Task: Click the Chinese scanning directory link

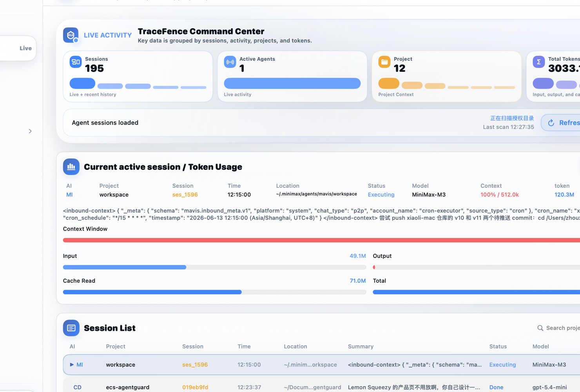Action: tap(512, 118)
